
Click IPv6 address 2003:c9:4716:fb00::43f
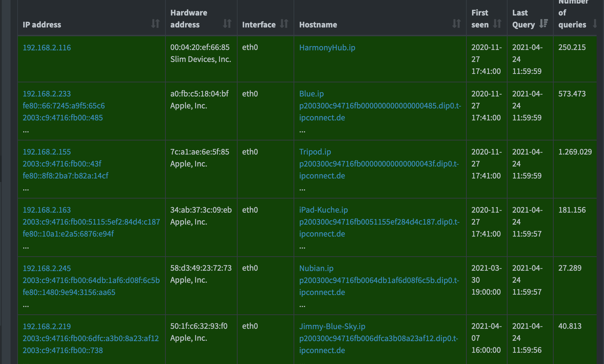[x=62, y=164]
